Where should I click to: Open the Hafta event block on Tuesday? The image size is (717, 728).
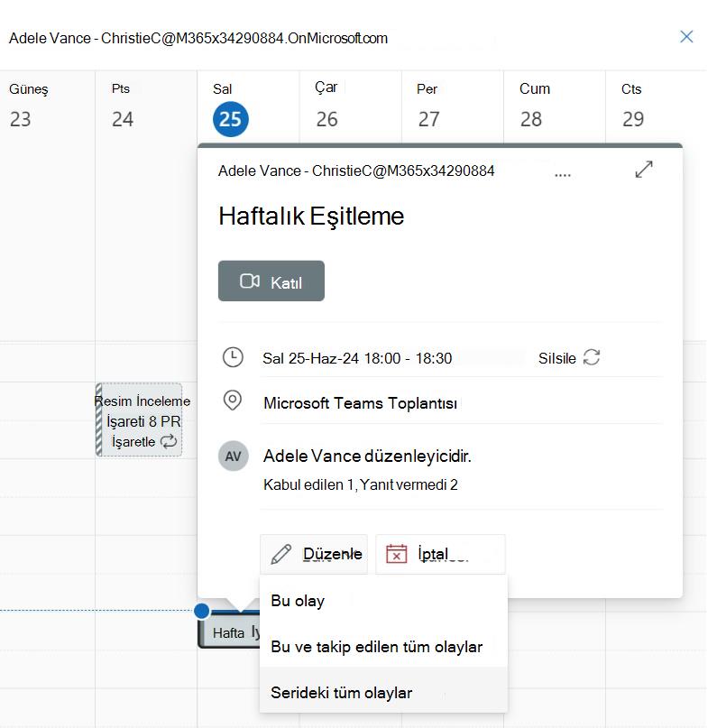click(229, 631)
